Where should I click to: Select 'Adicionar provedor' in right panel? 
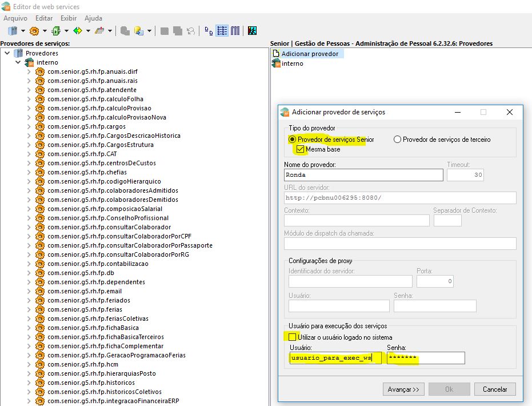(x=309, y=54)
